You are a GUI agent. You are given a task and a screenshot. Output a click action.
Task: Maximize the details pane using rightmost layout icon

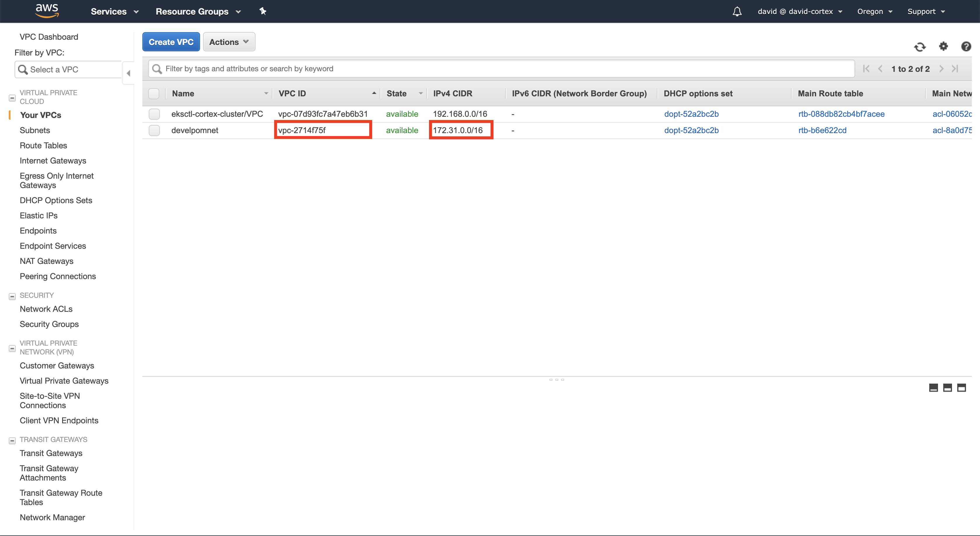961,388
